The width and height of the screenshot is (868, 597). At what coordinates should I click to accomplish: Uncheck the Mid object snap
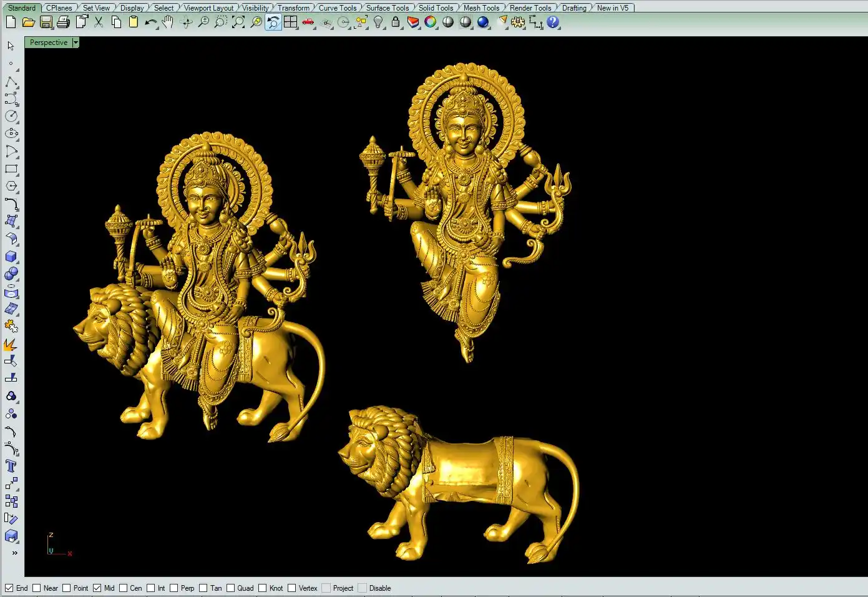click(x=97, y=588)
